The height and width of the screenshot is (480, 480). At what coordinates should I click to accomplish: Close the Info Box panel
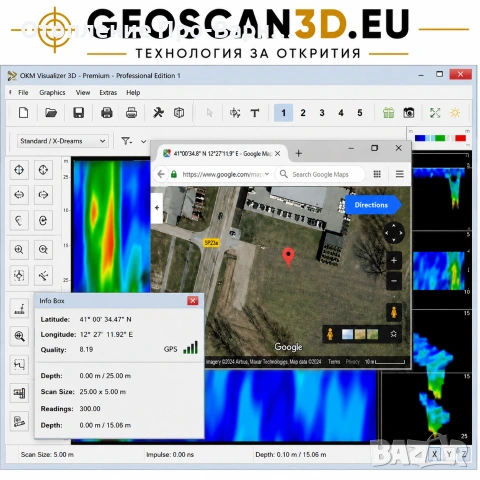tap(193, 301)
